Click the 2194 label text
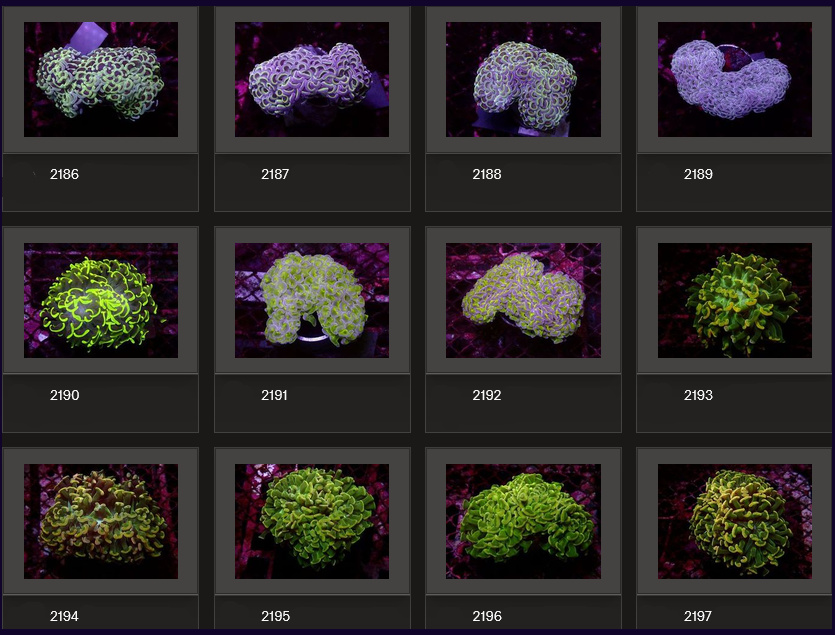The width and height of the screenshot is (835, 635). point(64,616)
